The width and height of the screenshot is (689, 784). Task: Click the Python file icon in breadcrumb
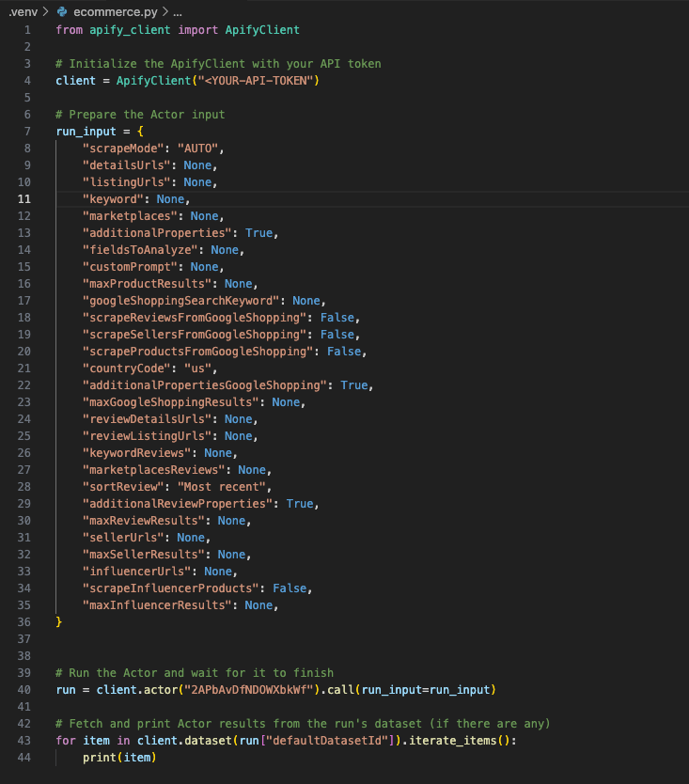point(62,11)
